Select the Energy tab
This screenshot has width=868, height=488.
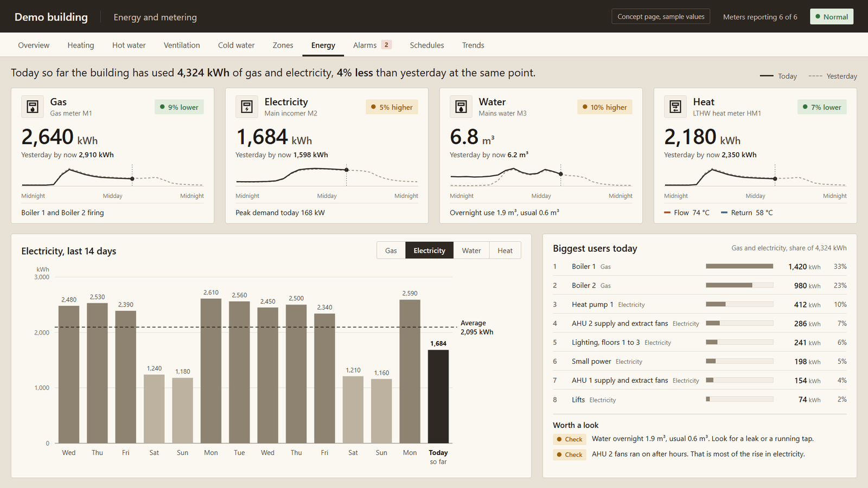pos(323,45)
